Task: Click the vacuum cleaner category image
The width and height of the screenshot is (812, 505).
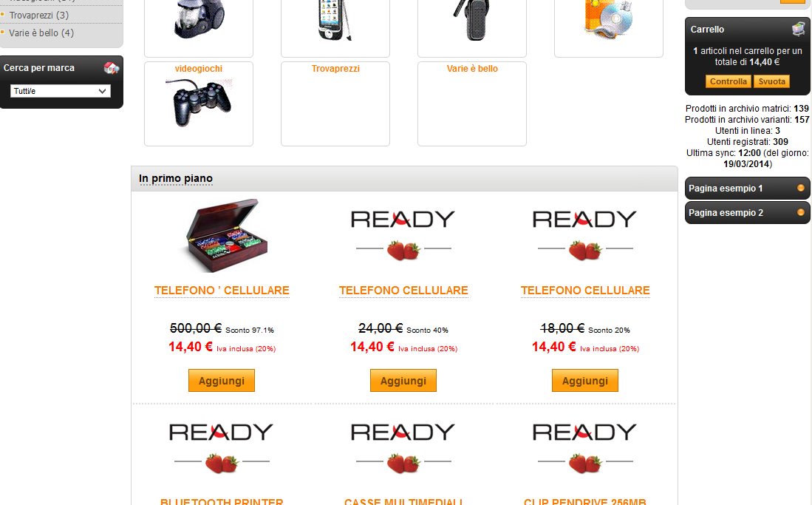Action: (x=199, y=19)
